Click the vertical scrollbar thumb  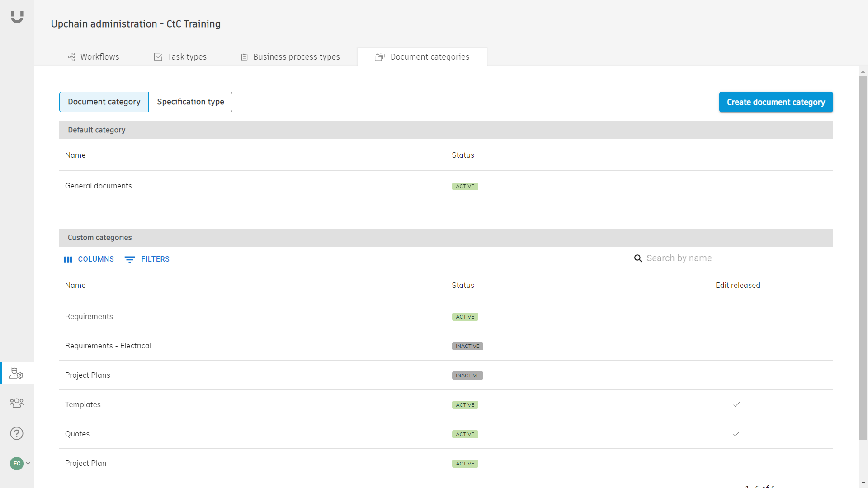(863, 258)
